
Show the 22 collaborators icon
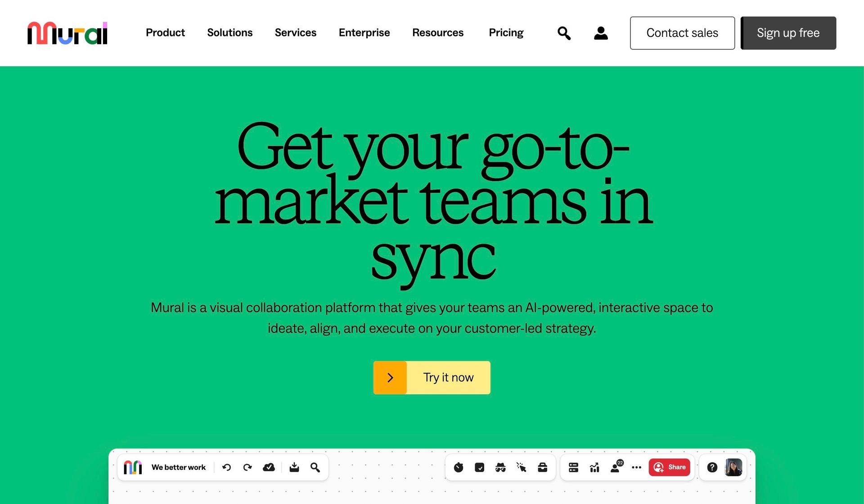point(616,467)
